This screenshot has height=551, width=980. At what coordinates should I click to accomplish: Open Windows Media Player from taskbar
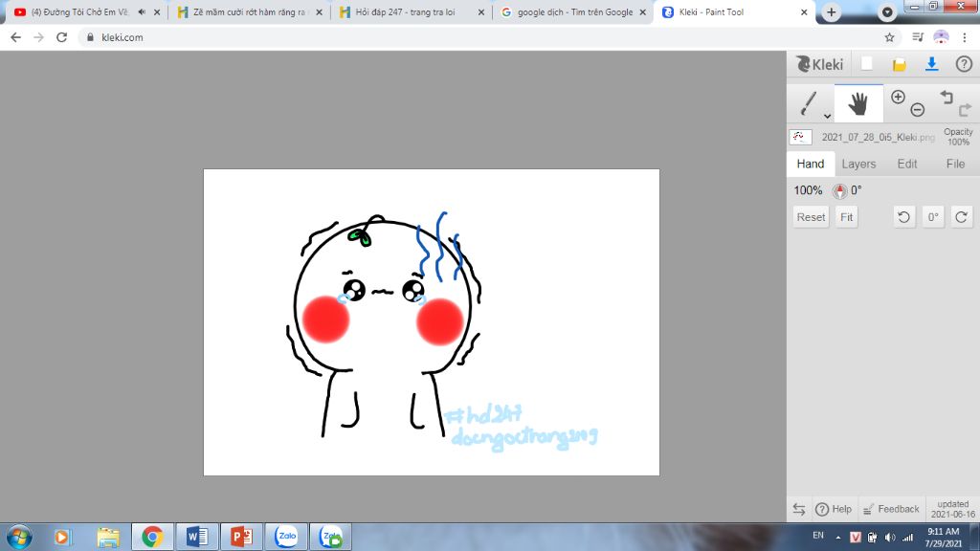pyautogui.click(x=62, y=537)
